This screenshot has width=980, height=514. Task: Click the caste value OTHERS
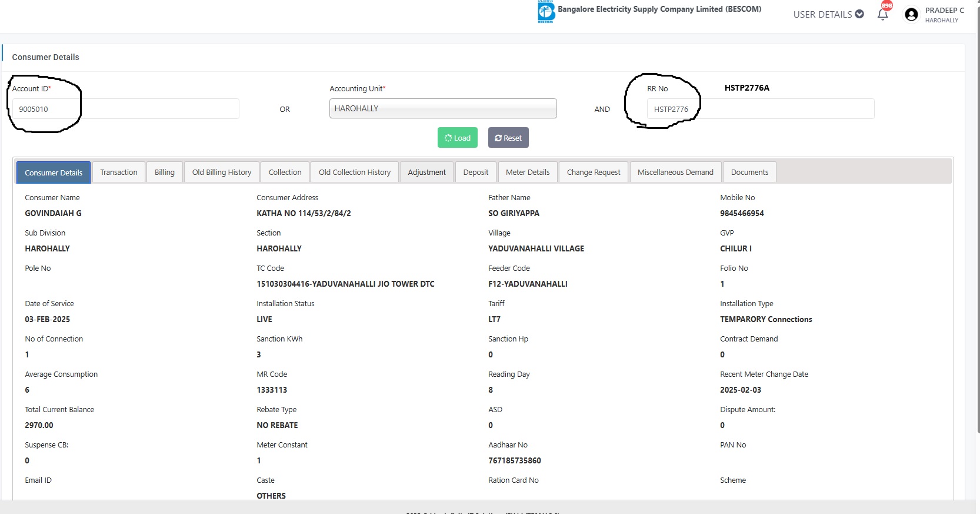tap(271, 496)
